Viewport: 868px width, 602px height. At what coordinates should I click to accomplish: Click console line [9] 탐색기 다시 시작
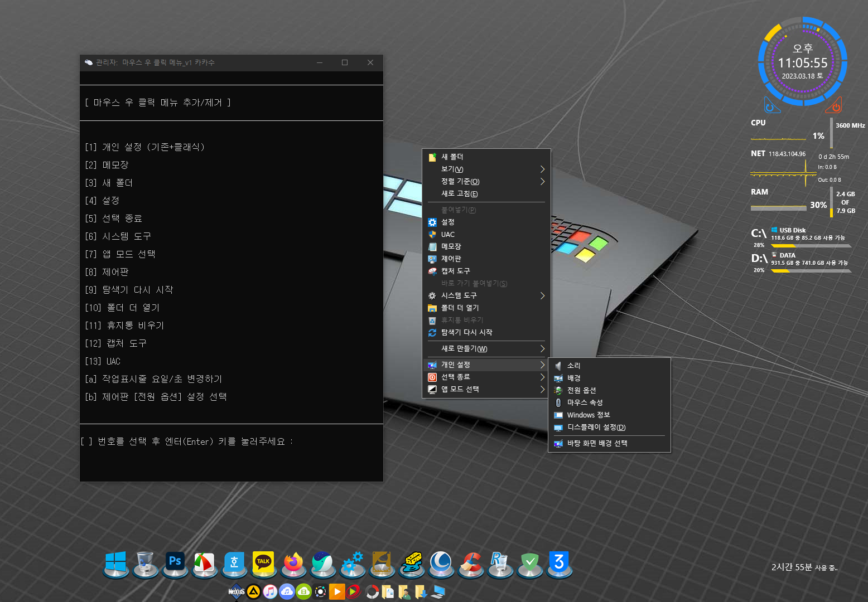coord(129,290)
